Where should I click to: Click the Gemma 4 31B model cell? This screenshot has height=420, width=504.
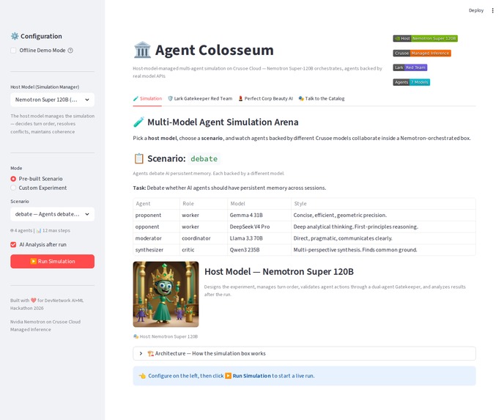click(x=259, y=215)
